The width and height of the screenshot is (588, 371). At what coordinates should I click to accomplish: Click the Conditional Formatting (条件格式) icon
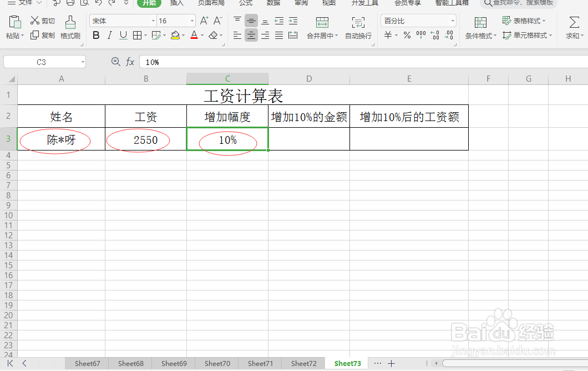(x=480, y=23)
